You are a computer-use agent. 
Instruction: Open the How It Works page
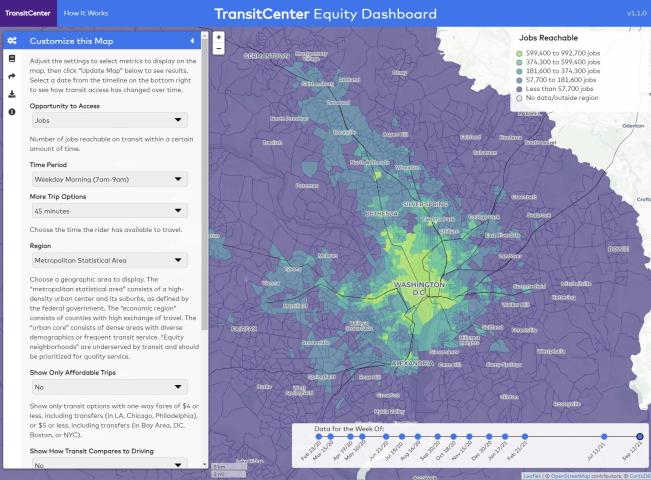(x=86, y=13)
